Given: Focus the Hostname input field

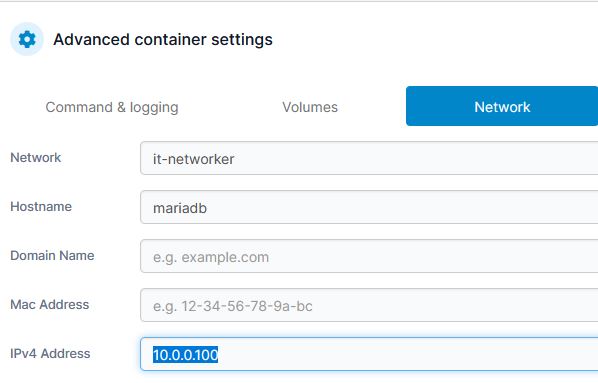Looking at the screenshot, I should (369, 207).
